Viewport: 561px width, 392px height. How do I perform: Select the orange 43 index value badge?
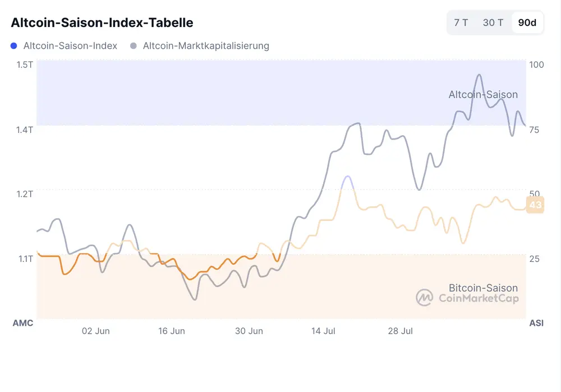click(x=535, y=205)
